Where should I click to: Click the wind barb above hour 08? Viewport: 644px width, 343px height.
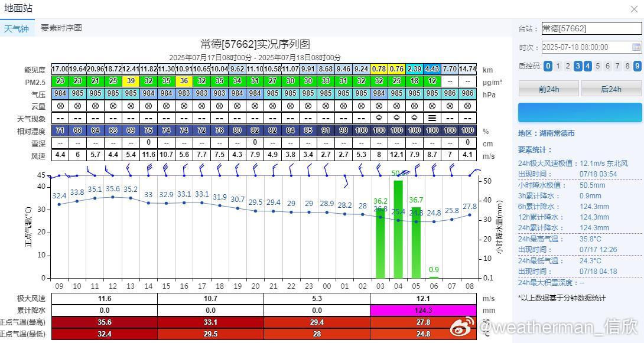point(475,172)
